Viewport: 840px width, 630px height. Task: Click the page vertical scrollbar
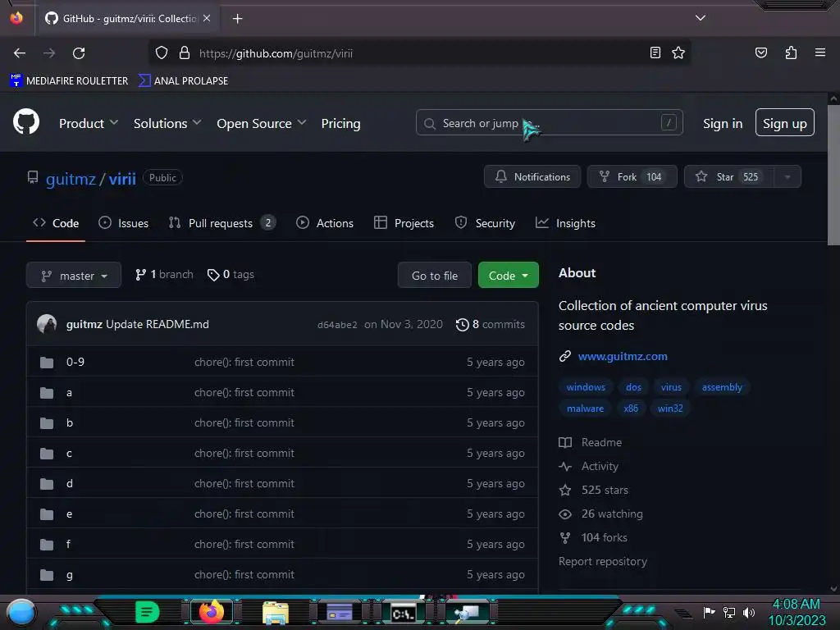click(833, 174)
